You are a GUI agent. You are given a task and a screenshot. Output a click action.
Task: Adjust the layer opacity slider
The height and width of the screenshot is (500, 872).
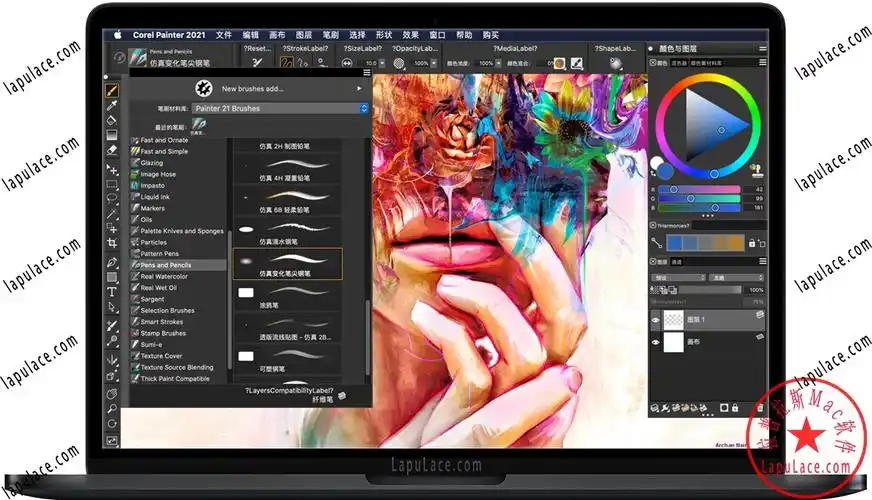pos(711,290)
